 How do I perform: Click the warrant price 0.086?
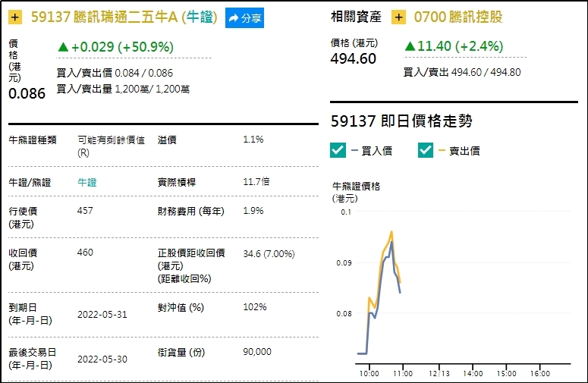27,94
